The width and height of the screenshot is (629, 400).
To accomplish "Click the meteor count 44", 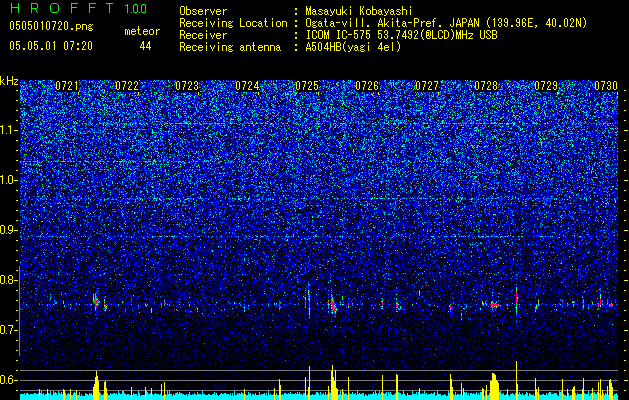I will (145, 46).
